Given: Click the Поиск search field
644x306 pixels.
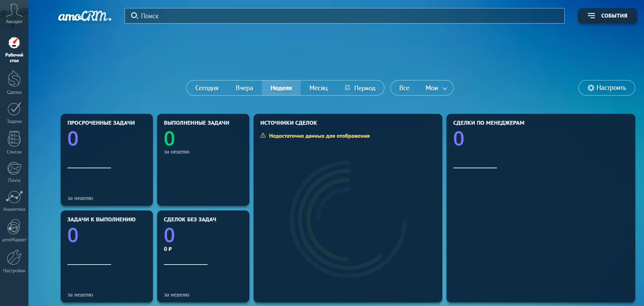Looking at the screenshot, I should [x=344, y=16].
